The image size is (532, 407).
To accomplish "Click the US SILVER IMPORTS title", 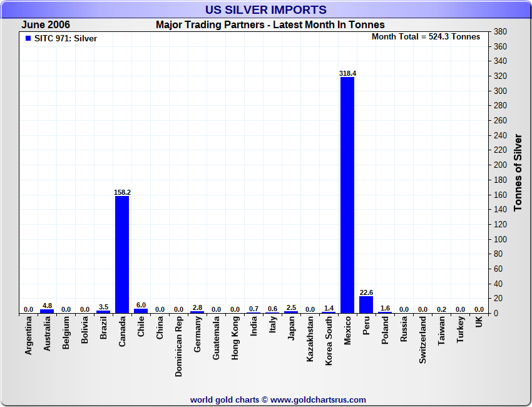I will click(265, 9).
